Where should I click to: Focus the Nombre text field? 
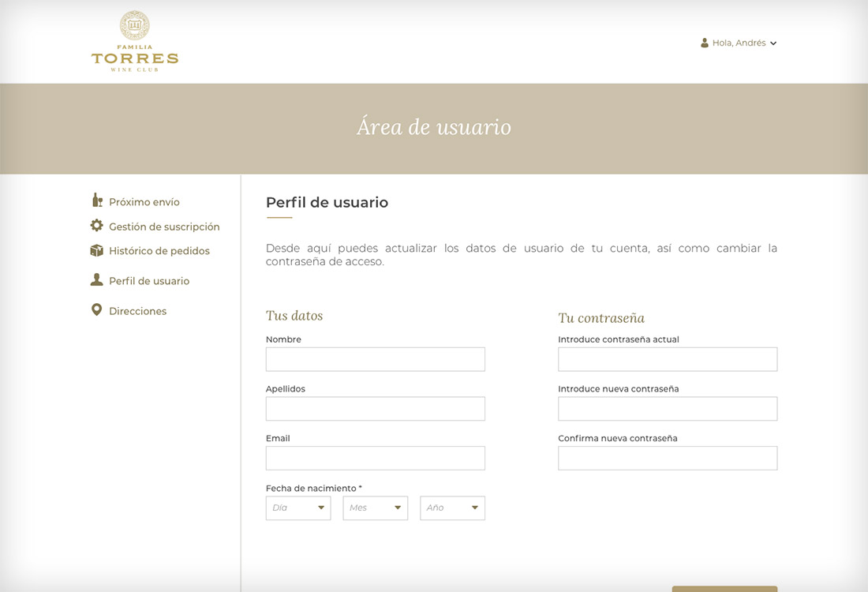[375, 359]
